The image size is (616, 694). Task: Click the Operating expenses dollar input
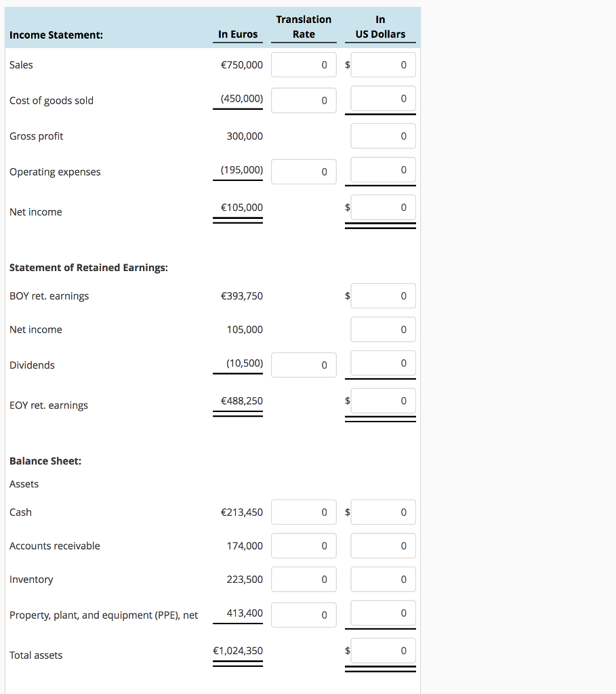tap(383, 170)
